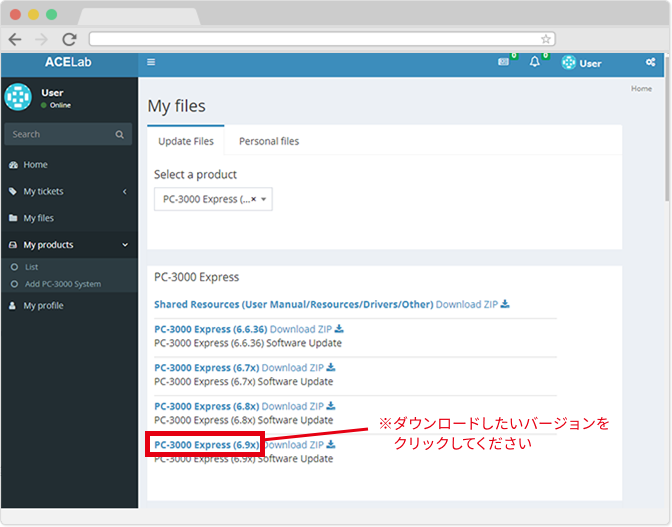Click the ACELab logo
672x527 pixels.
68,62
